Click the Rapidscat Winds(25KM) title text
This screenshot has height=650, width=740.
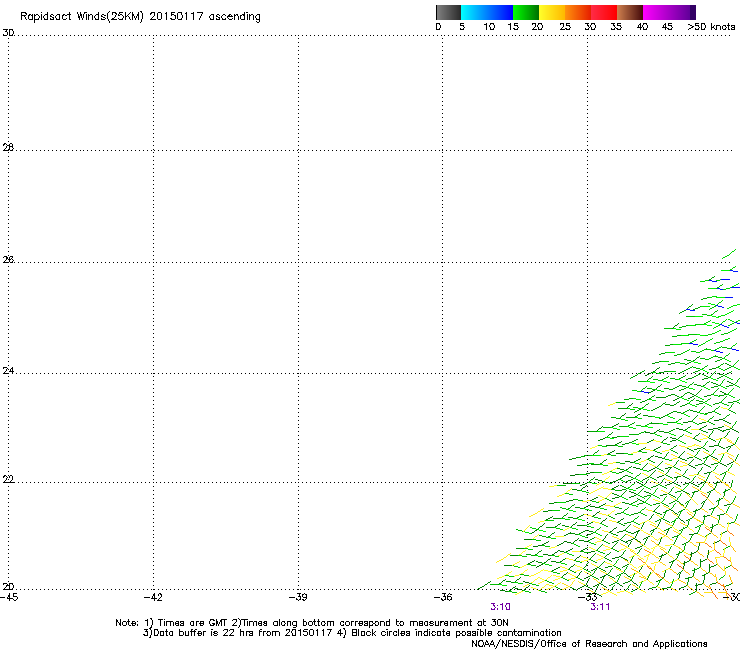(x=140, y=17)
